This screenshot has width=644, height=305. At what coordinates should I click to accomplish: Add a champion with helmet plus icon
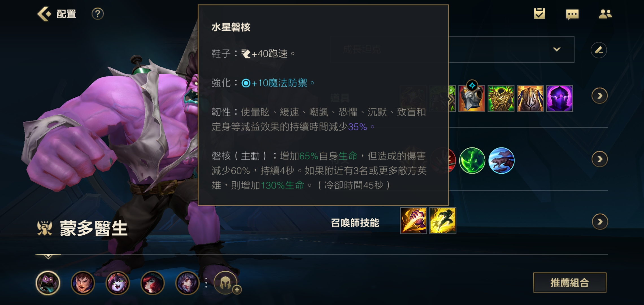[x=226, y=283]
